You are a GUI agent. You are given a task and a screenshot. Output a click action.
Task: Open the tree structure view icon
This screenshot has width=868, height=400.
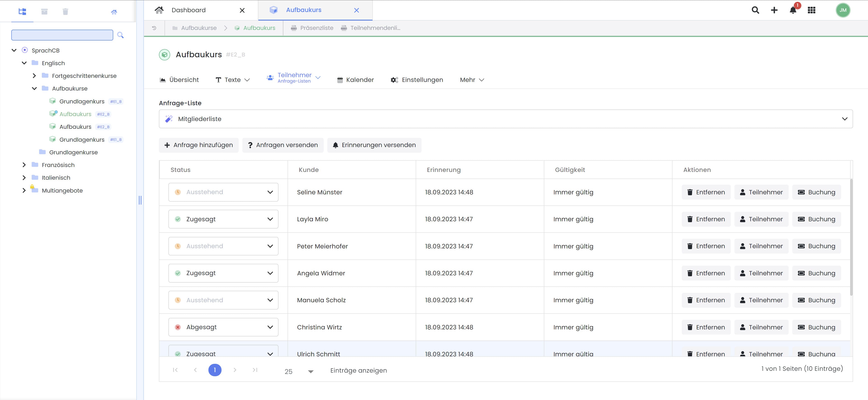22,12
